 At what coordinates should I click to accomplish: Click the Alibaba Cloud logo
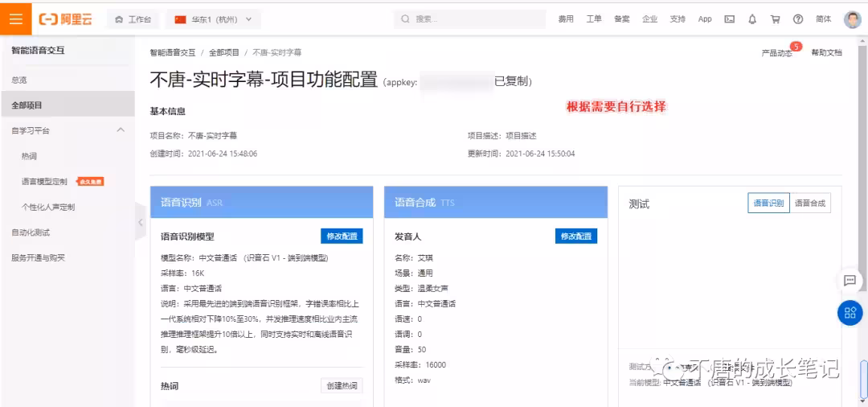pyautogui.click(x=65, y=18)
